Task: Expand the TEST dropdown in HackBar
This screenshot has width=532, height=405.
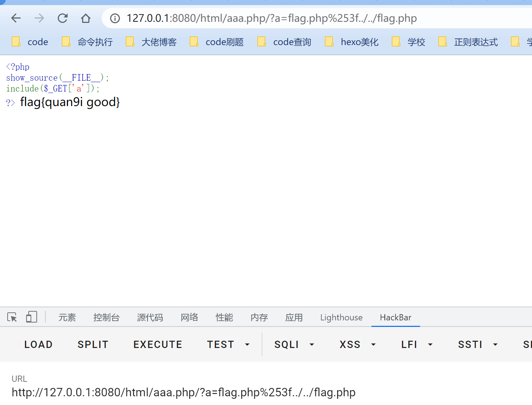Action: pyautogui.click(x=228, y=344)
